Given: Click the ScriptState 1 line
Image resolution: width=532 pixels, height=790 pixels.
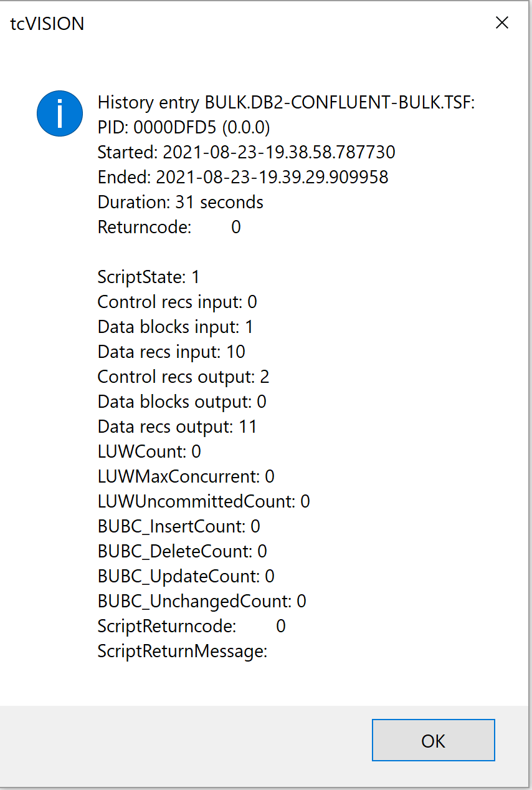Looking at the screenshot, I should 149,277.
